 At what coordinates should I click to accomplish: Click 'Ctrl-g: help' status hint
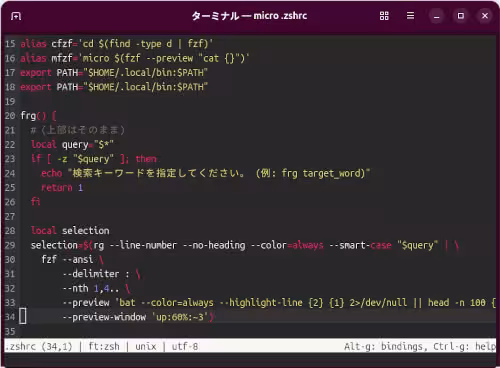pyautogui.click(x=465, y=347)
